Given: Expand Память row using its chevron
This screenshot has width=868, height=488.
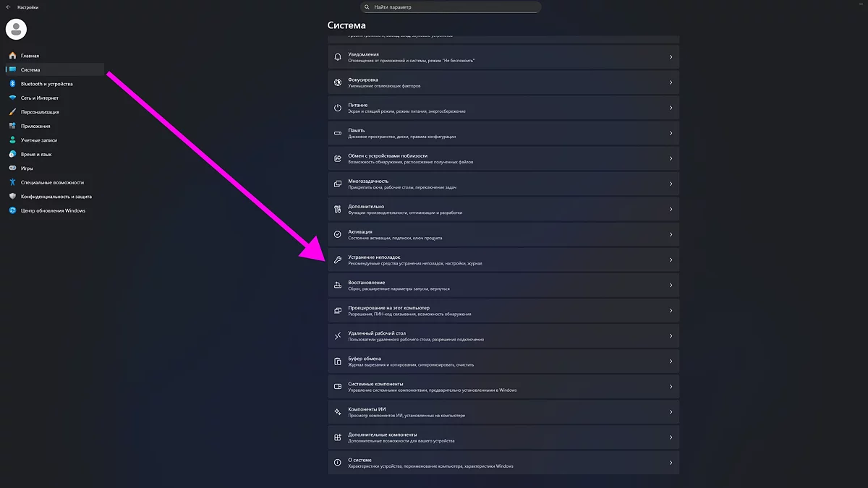Looking at the screenshot, I should coord(671,133).
